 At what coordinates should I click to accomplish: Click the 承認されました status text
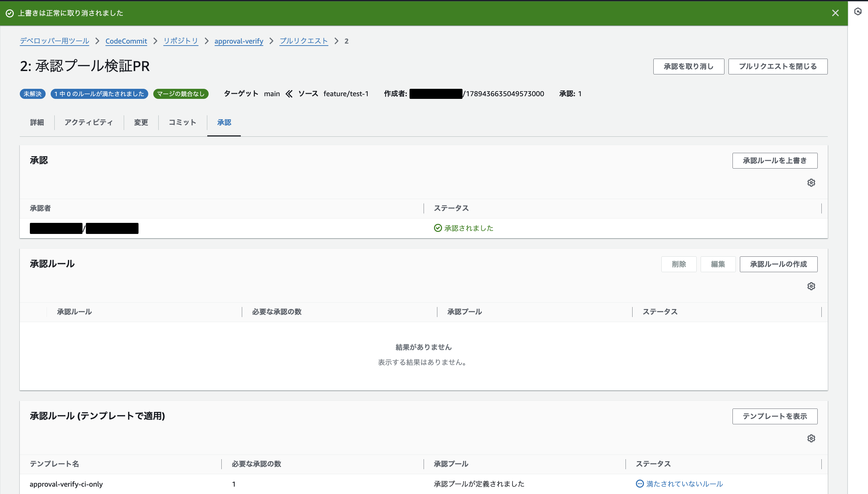coord(469,228)
